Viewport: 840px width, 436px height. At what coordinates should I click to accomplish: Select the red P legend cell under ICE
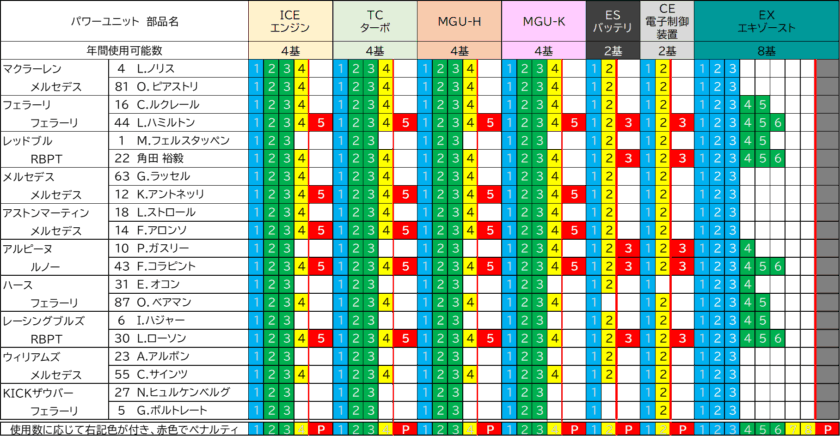coord(320,429)
